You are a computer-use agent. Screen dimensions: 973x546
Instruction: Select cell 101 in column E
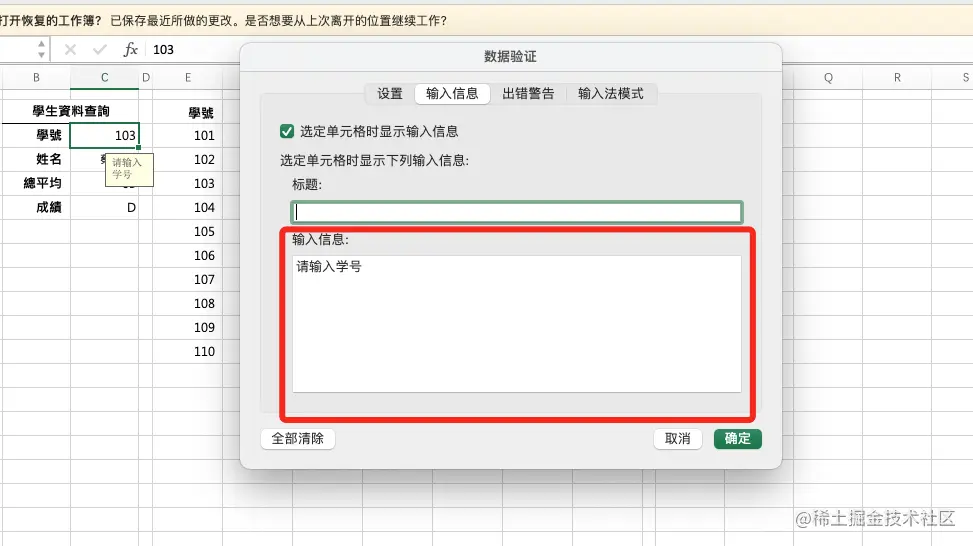click(187, 135)
